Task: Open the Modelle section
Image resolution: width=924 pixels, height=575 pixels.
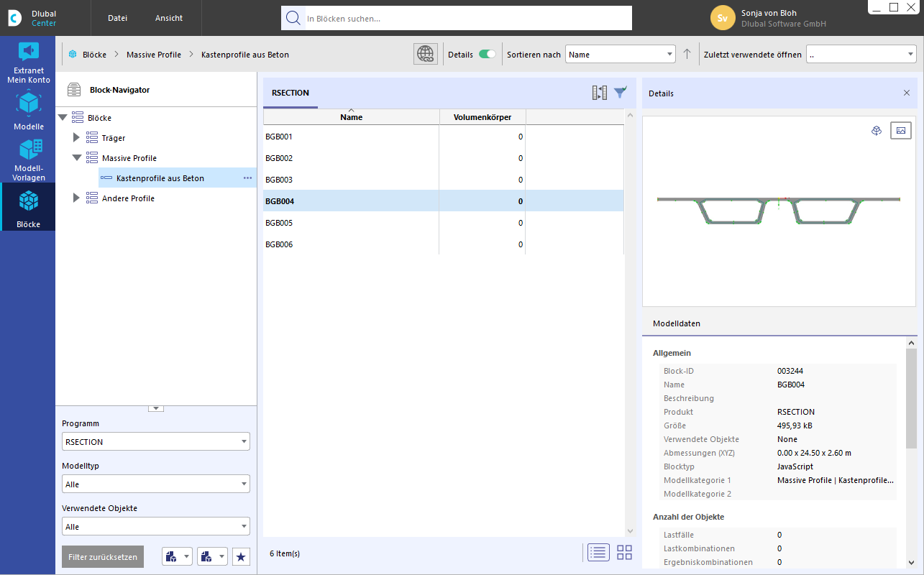Action: pos(28,110)
